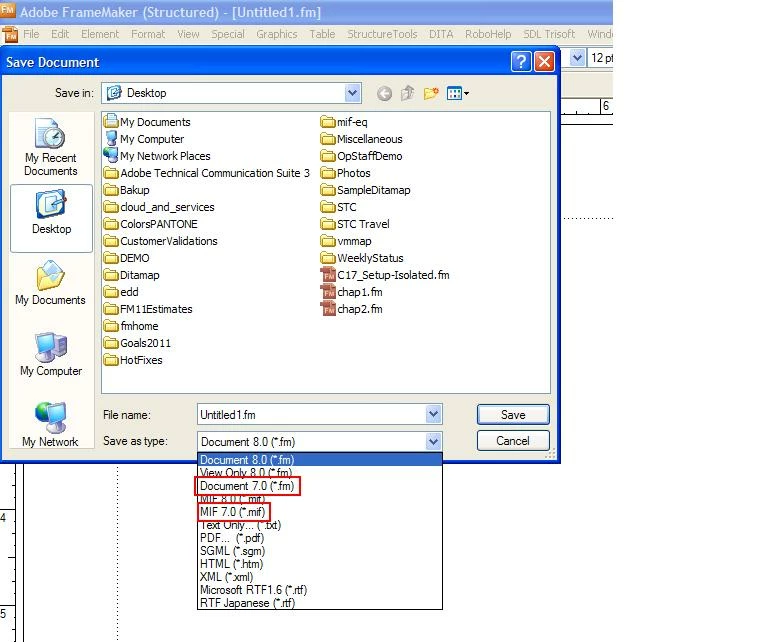Select the Ditamap folder
764x642 pixels.
132,275
